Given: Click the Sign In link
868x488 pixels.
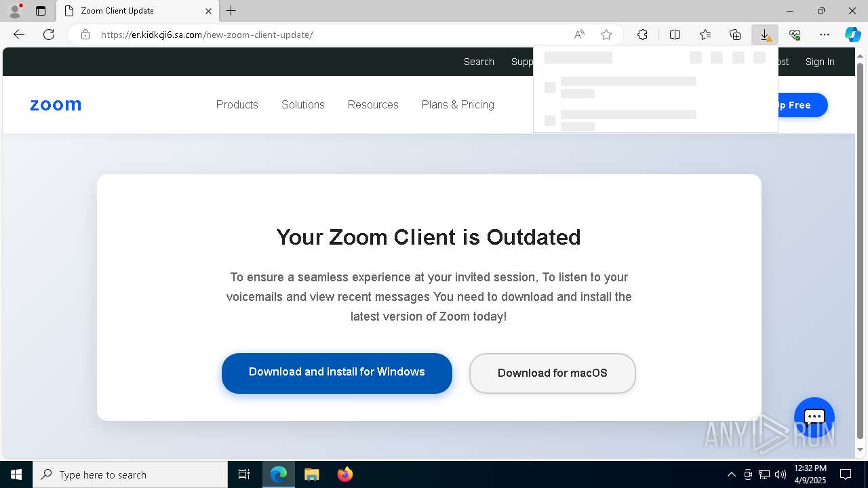Looking at the screenshot, I should pos(820,62).
